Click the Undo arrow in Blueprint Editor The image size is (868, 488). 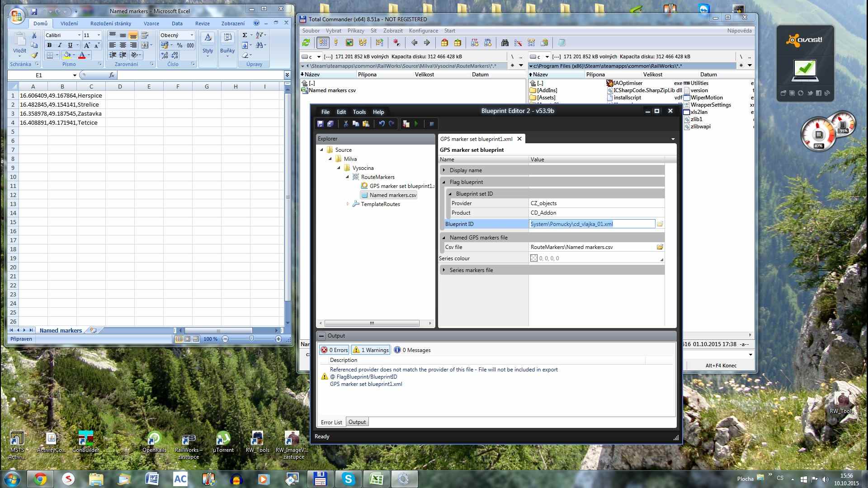point(382,124)
